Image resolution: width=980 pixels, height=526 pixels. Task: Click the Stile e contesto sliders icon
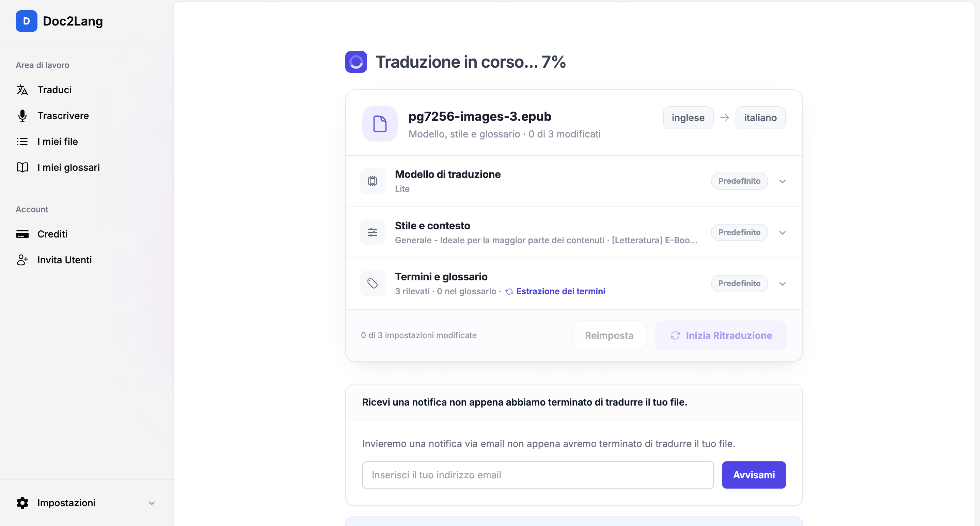[x=373, y=232]
